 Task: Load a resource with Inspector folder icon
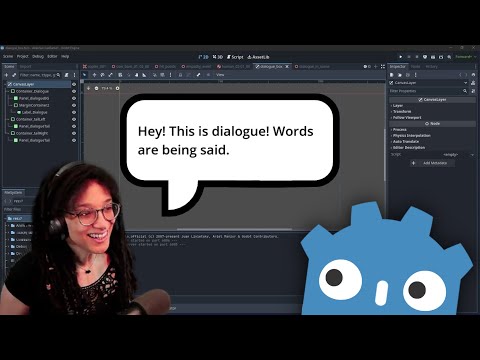(x=400, y=75)
